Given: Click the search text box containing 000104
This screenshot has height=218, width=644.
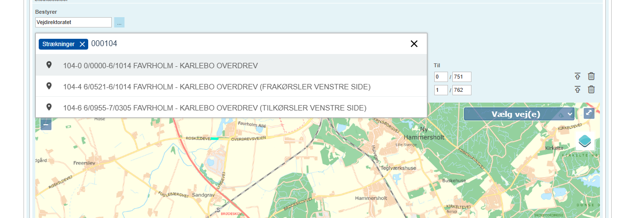Looking at the screenshot, I should pyautogui.click(x=245, y=44).
